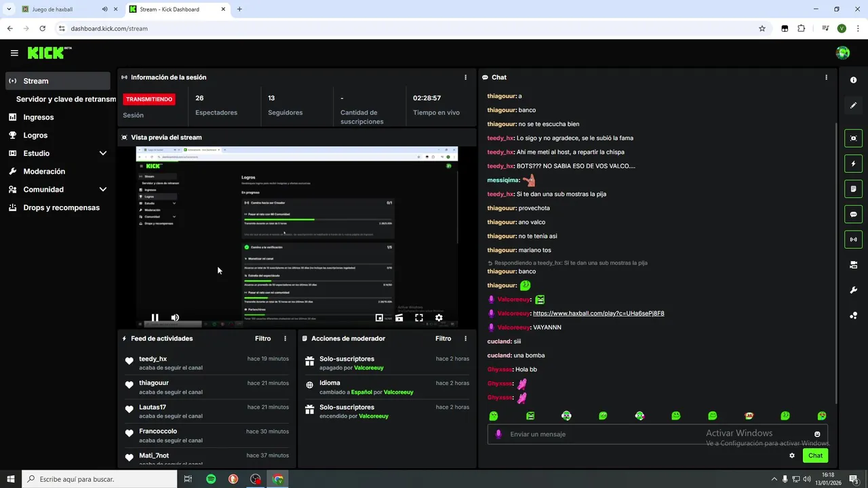
Task: Toggle the stream preview panel icon
Action: point(853,138)
